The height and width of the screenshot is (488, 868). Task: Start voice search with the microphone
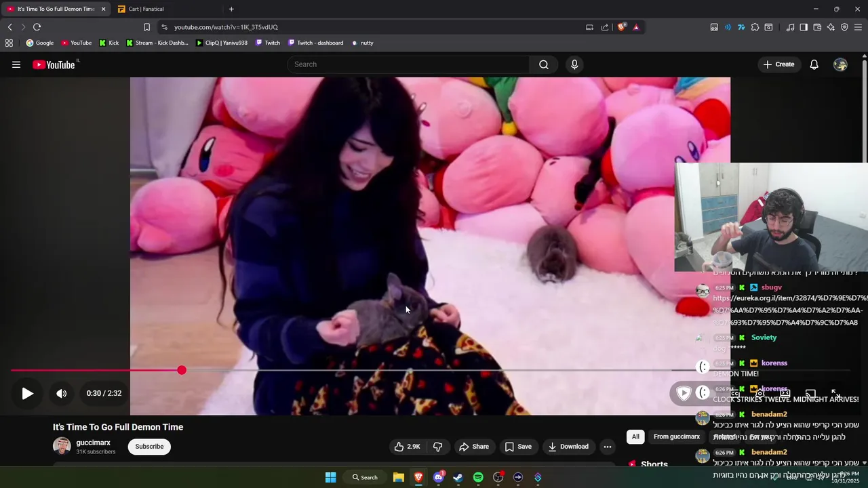tap(574, 64)
